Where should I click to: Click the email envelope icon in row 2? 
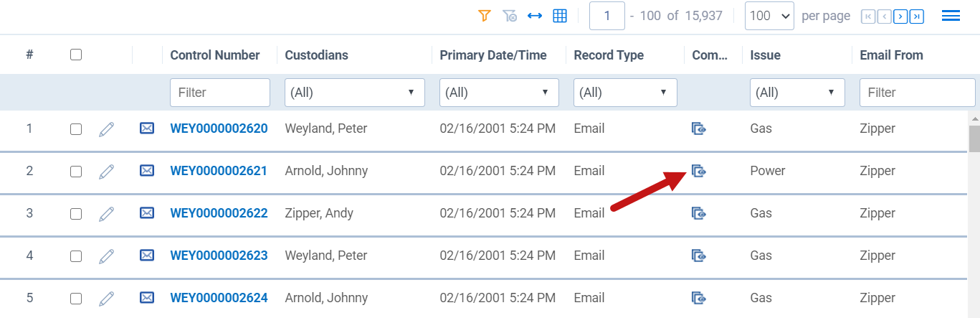coord(147,171)
